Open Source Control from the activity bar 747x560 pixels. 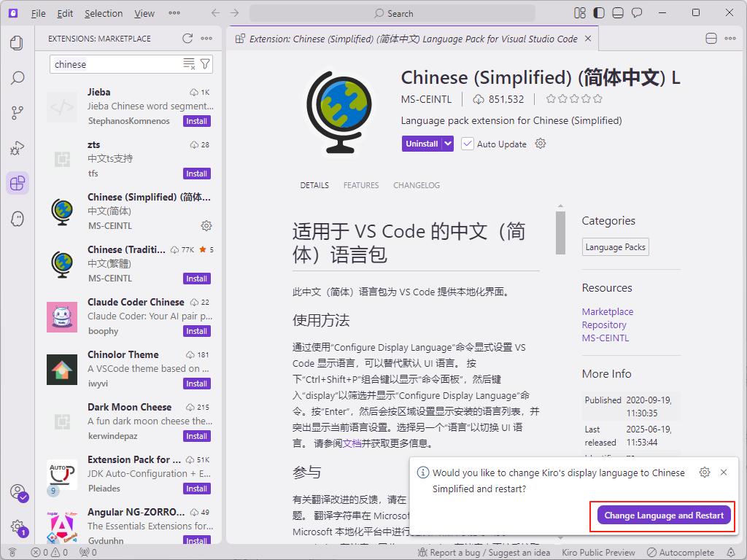(18, 113)
